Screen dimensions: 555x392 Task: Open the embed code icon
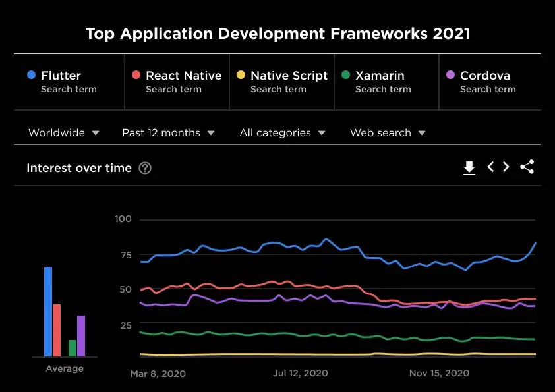pyautogui.click(x=498, y=167)
